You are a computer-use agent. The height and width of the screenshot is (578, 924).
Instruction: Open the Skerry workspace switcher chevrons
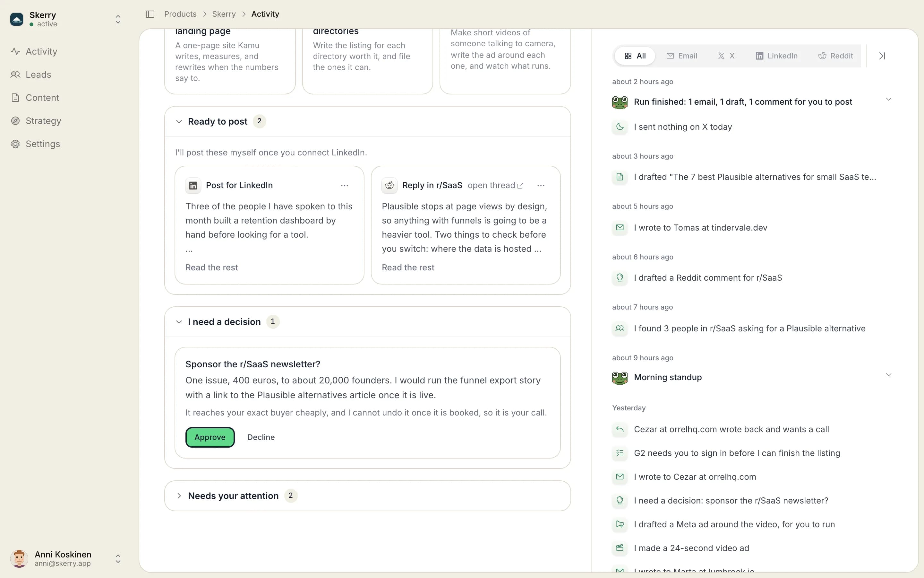pos(118,19)
